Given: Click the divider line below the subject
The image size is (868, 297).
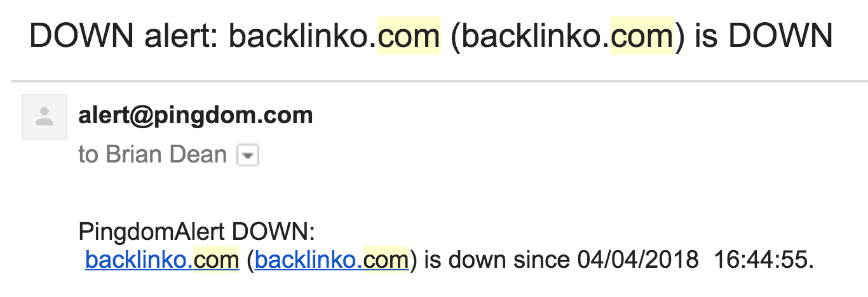Looking at the screenshot, I should [440, 81].
